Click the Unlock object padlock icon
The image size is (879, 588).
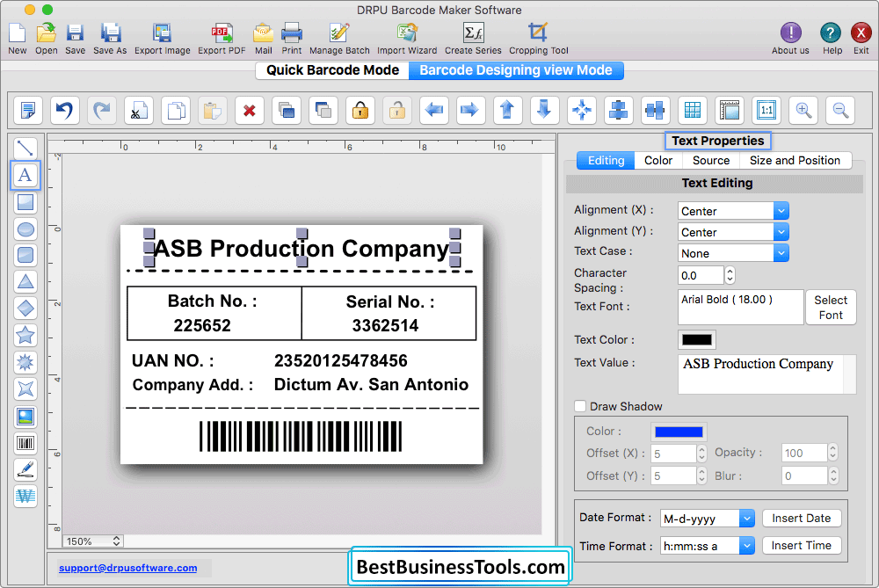tap(397, 110)
